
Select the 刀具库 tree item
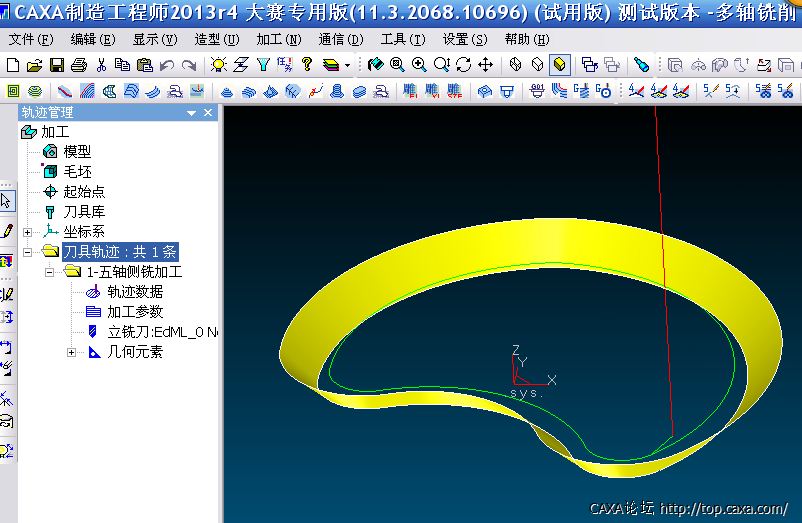pyautogui.click(x=74, y=212)
